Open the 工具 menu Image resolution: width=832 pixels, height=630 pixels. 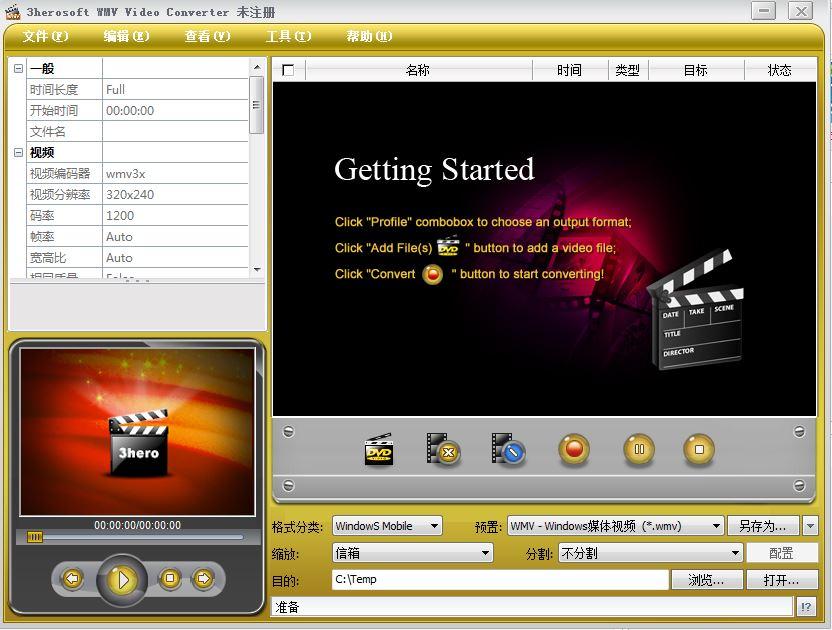point(288,36)
